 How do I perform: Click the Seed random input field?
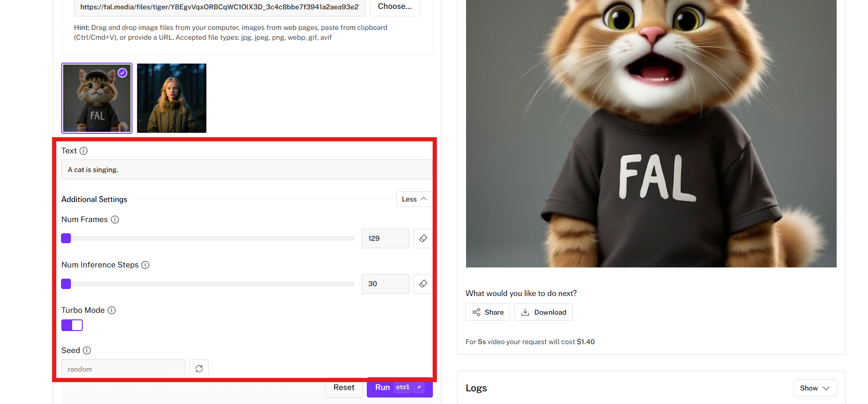point(123,369)
